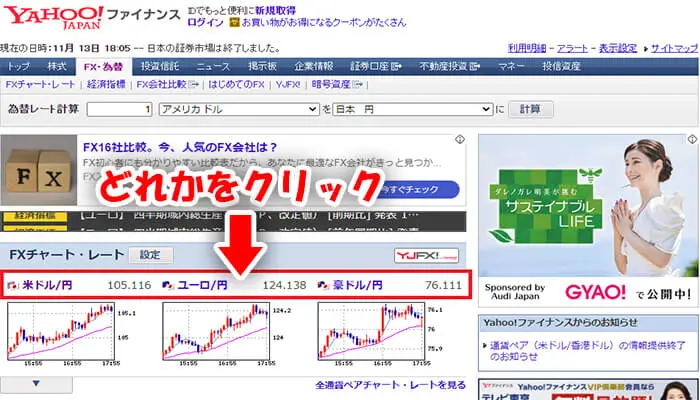Viewport: 700px width, 400px height.
Task: Open the 株式 tab
Action: coord(57,67)
